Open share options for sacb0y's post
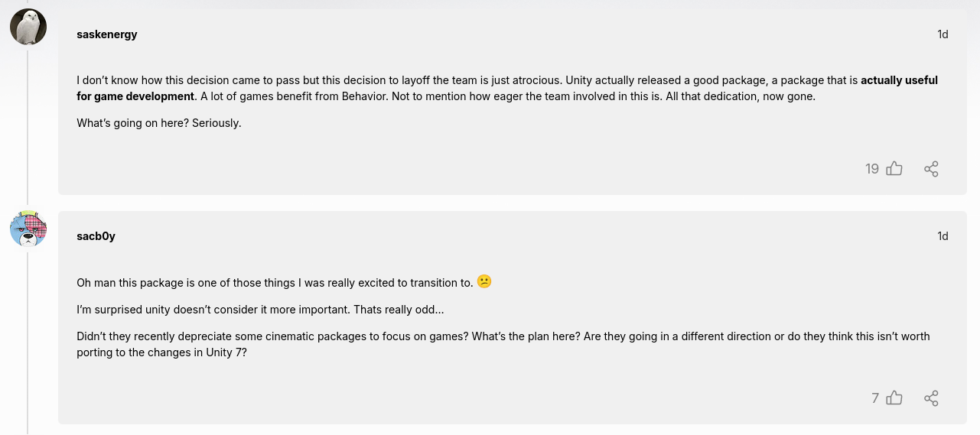This screenshot has height=435, width=980. click(931, 398)
